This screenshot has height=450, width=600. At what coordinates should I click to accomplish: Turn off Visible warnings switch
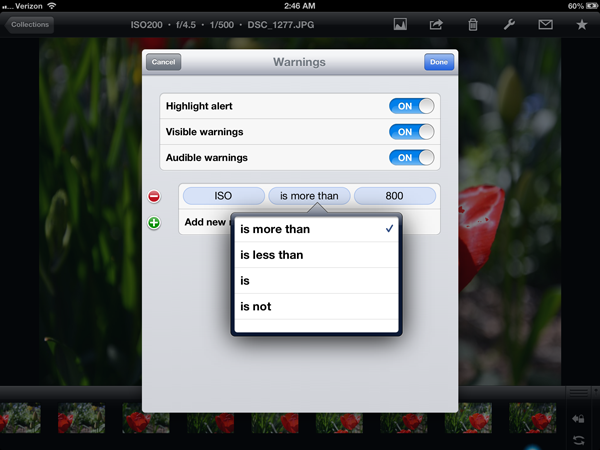pyautogui.click(x=411, y=132)
